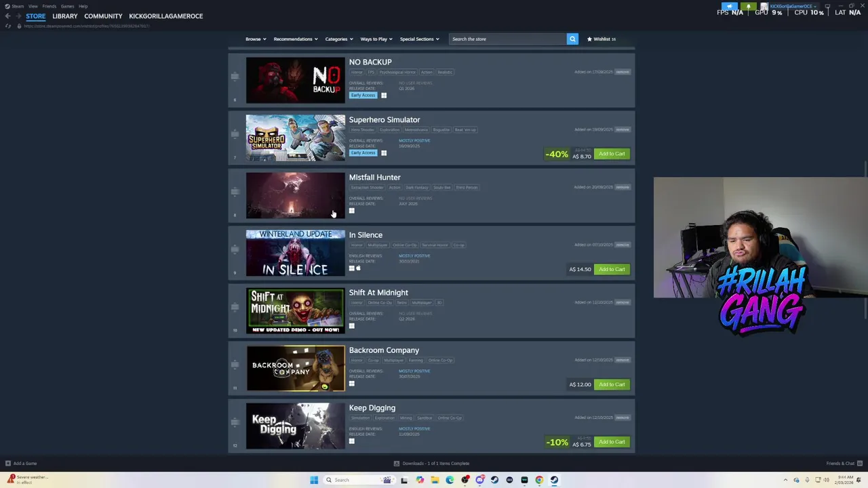Switch to the COMMUNITY tab
The width and height of the screenshot is (868, 488).
click(103, 16)
